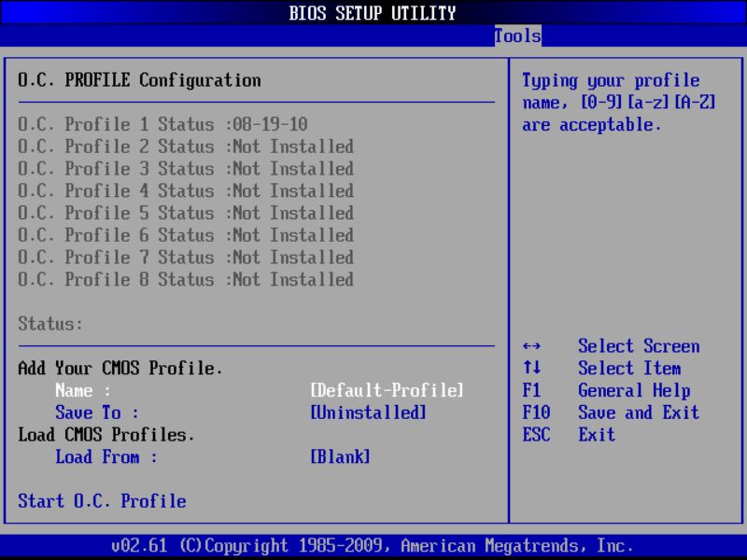Click the BIOS SETUP UTILITY title

pos(373,13)
